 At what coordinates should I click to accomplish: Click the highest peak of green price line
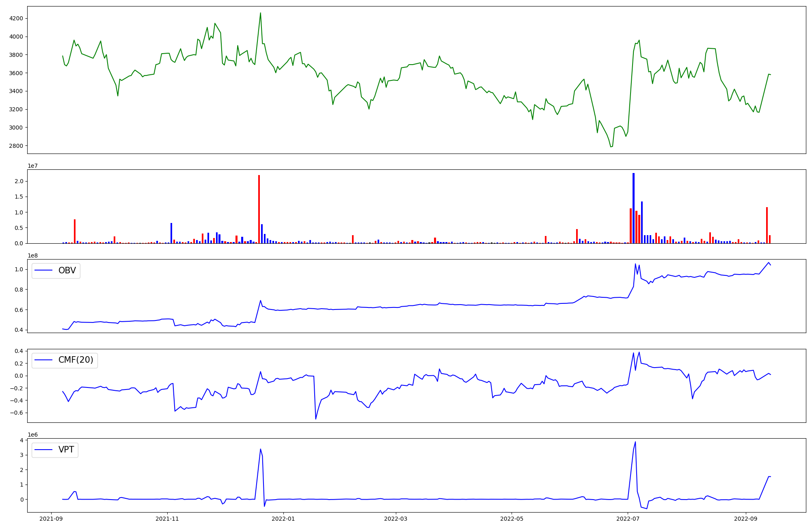coord(260,13)
